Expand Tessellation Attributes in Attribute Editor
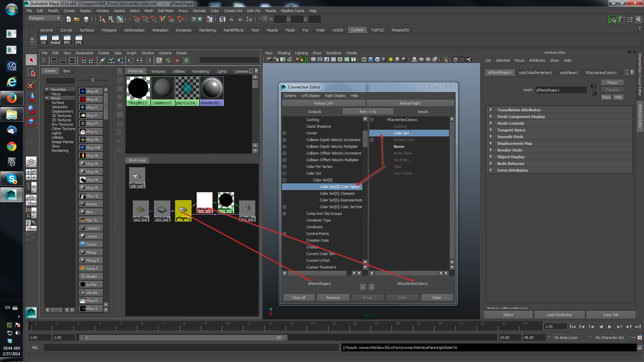The image size is (644, 362). (490, 110)
